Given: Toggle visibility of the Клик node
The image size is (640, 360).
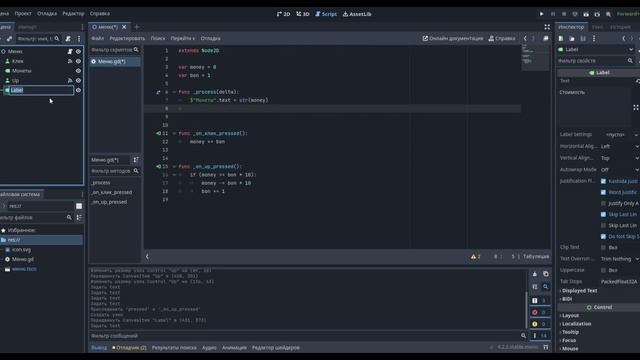Looking at the screenshot, I should click(x=78, y=61).
